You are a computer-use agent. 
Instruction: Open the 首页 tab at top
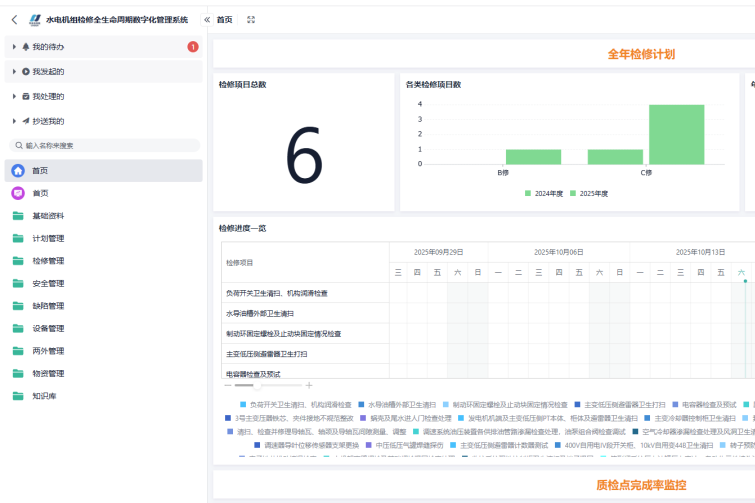click(x=224, y=20)
